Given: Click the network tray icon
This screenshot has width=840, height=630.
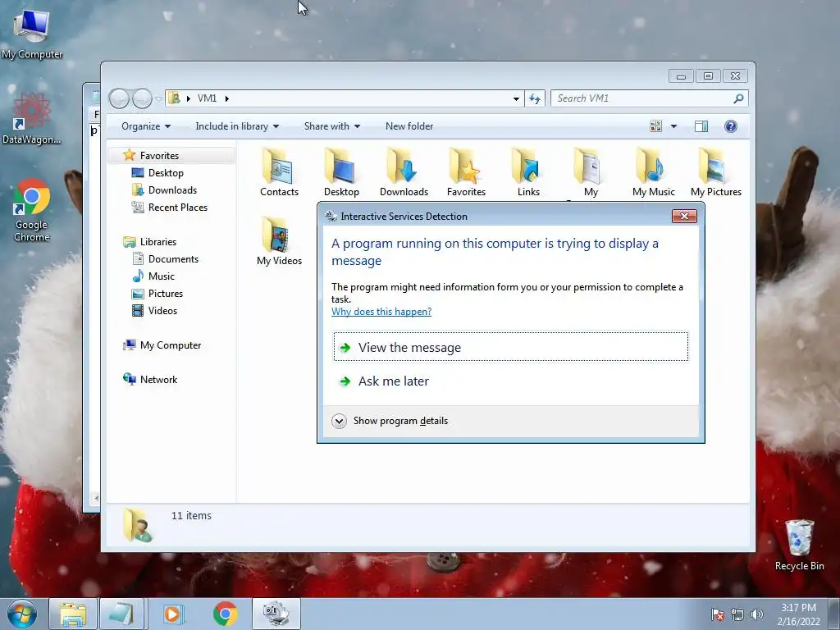Looking at the screenshot, I should pos(737,614).
